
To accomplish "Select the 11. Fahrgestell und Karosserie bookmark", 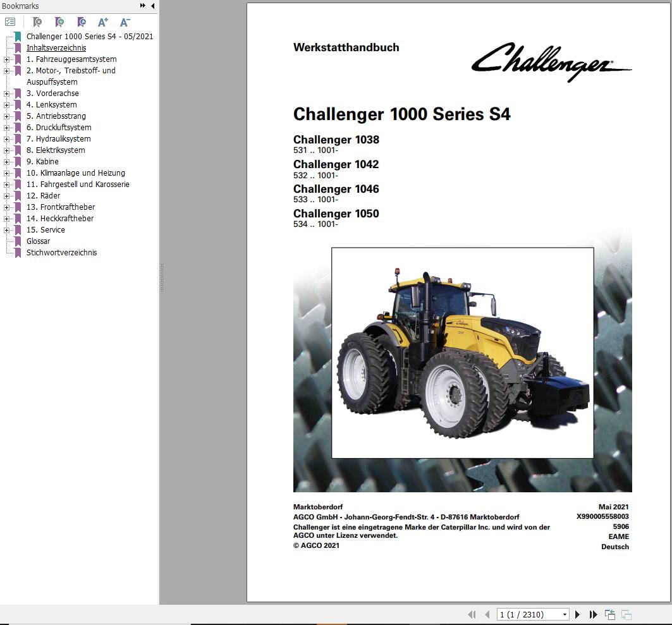I will [78, 184].
